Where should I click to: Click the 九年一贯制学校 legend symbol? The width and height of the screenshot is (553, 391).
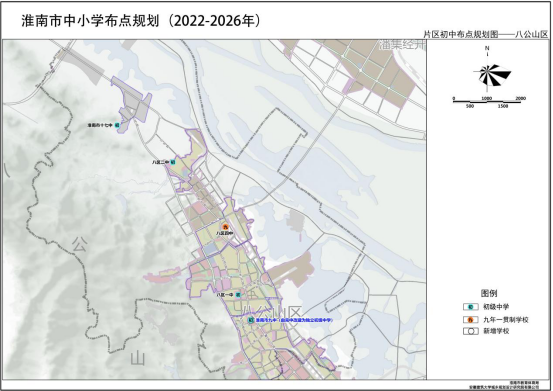coord(470,320)
